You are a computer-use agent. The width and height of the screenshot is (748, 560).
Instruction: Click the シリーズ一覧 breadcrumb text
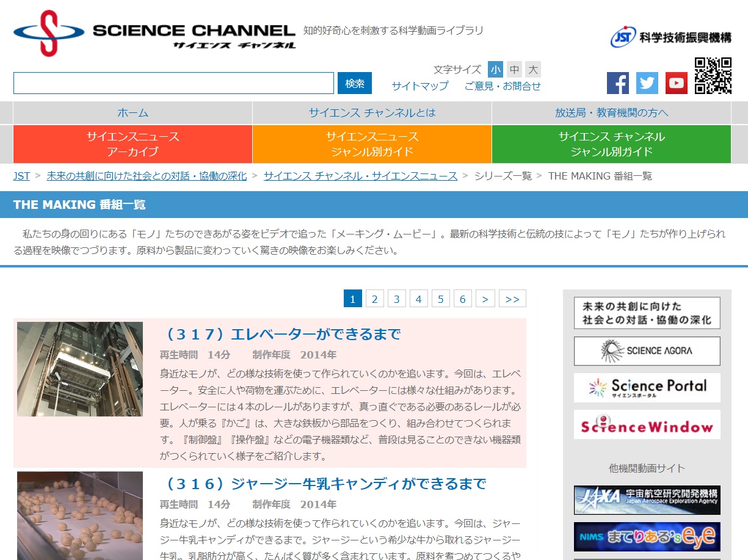click(x=503, y=176)
